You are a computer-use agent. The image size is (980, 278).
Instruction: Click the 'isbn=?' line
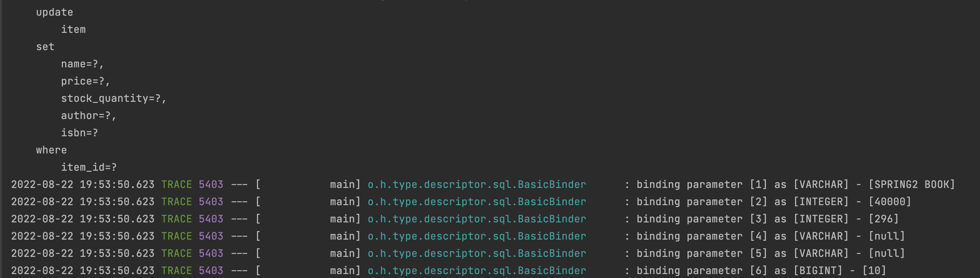[79, 133]
